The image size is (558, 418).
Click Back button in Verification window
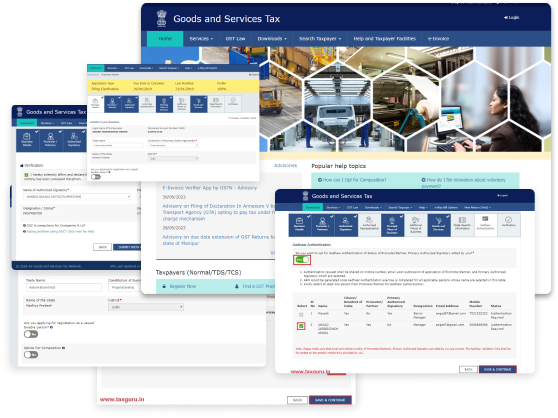102,247
